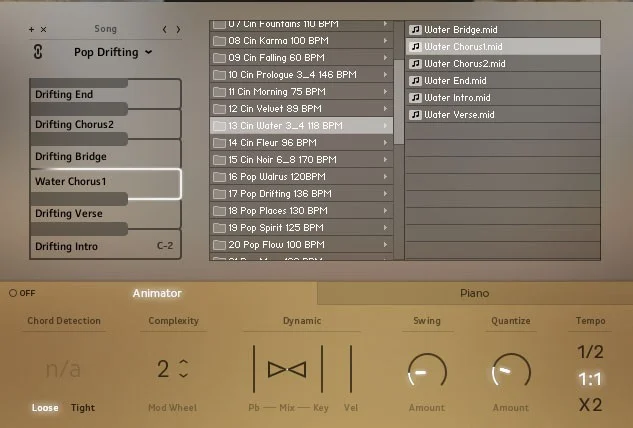Select the Water Chorus1 pattern key
This screenshot has width=633, height=428.
click(105, 184)
